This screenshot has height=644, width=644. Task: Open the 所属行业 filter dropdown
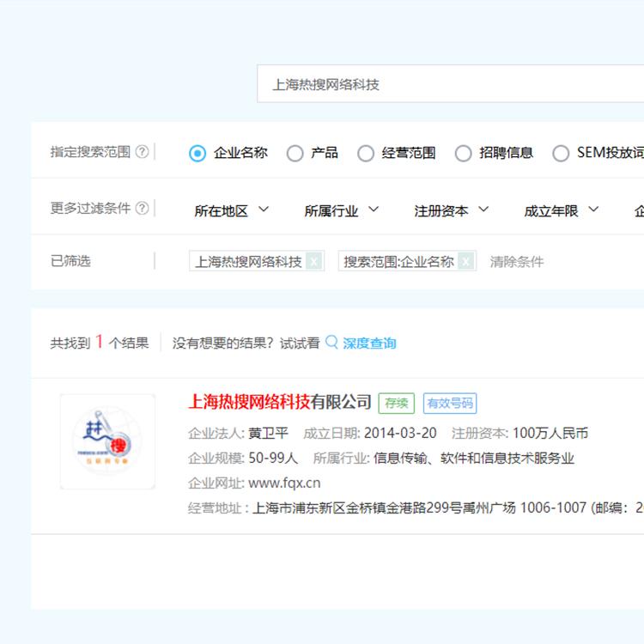pyautogui.click(x=341, y=210)
